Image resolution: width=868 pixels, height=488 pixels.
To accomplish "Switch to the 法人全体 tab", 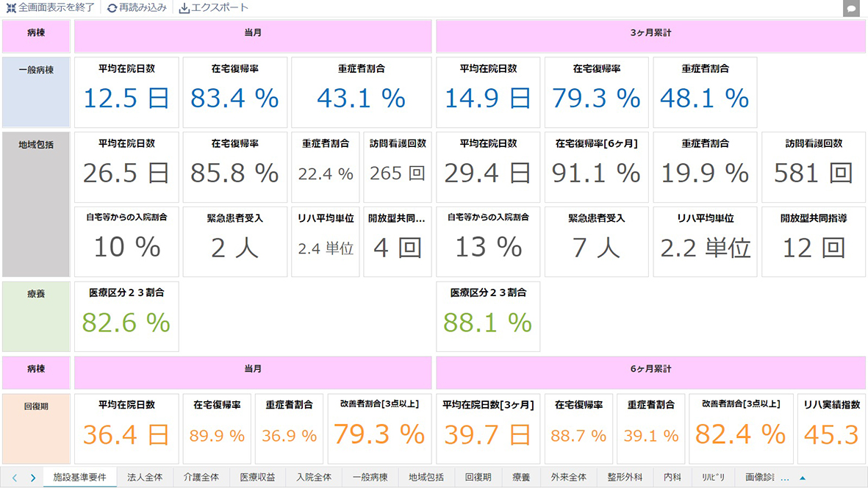I will click(145, 478).
